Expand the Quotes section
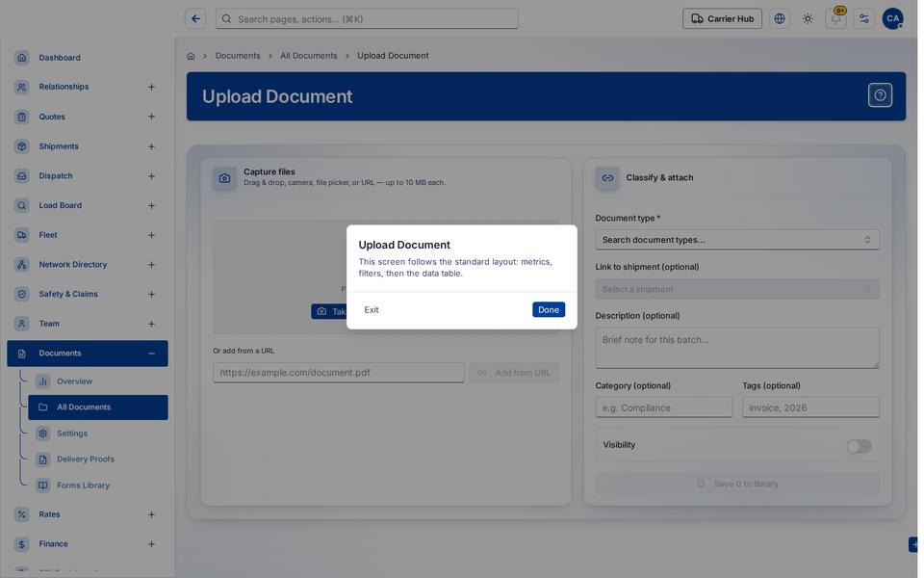924x578 pixels. 151,117
